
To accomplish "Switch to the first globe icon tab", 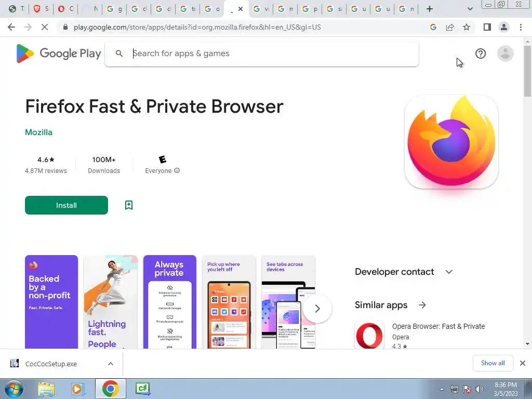I will [17, 9].
